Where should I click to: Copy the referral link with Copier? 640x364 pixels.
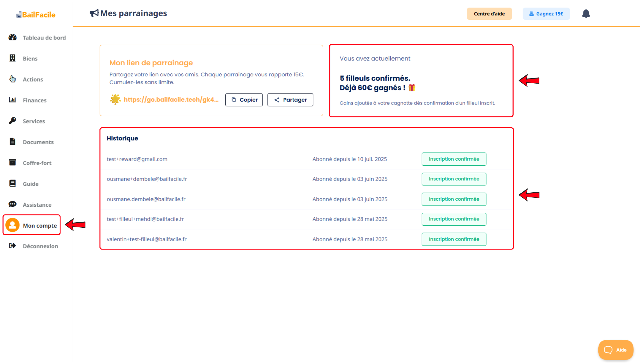click(x=244, y=100)
